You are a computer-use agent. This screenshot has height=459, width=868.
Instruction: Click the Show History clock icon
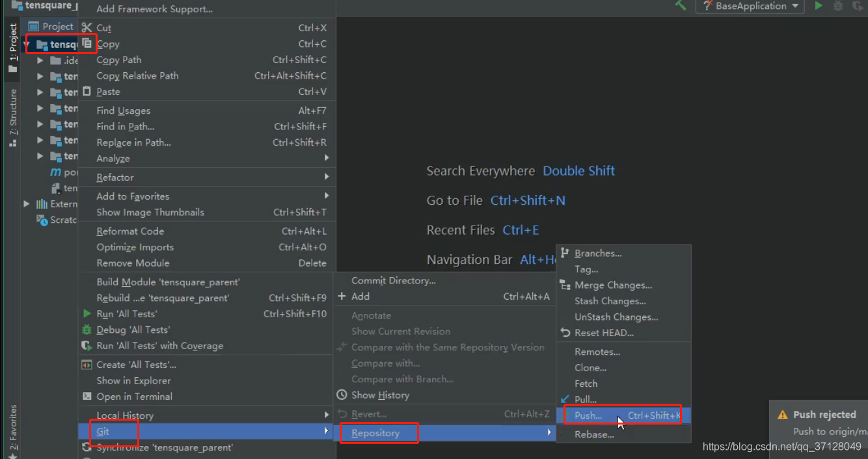point(342,395)
